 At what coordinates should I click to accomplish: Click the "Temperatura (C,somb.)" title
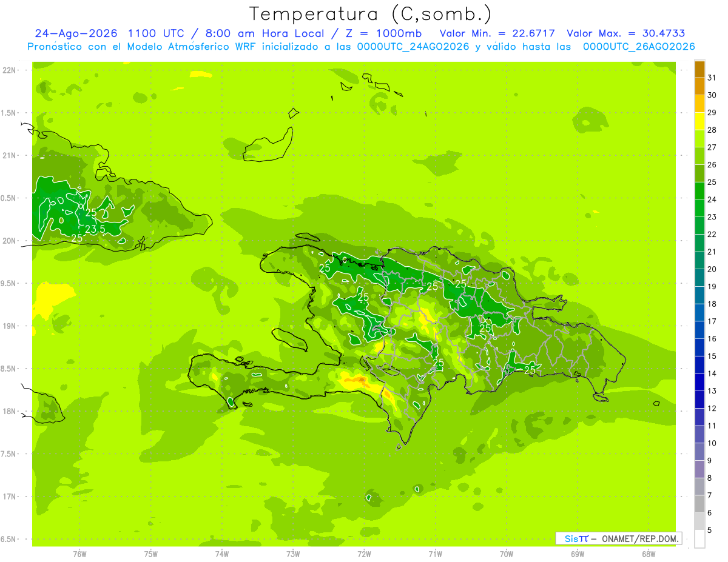click(371, 14)
